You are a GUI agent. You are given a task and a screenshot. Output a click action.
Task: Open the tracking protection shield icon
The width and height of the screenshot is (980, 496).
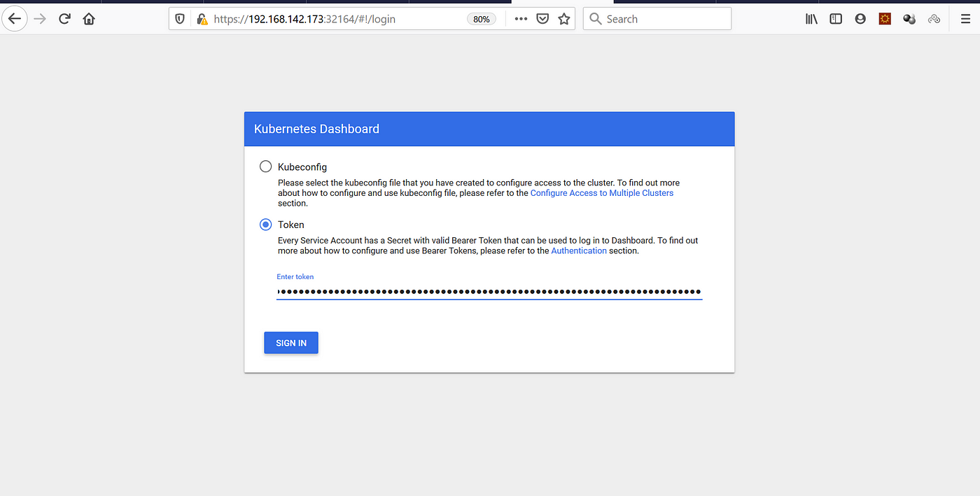[x=180, y=19]
